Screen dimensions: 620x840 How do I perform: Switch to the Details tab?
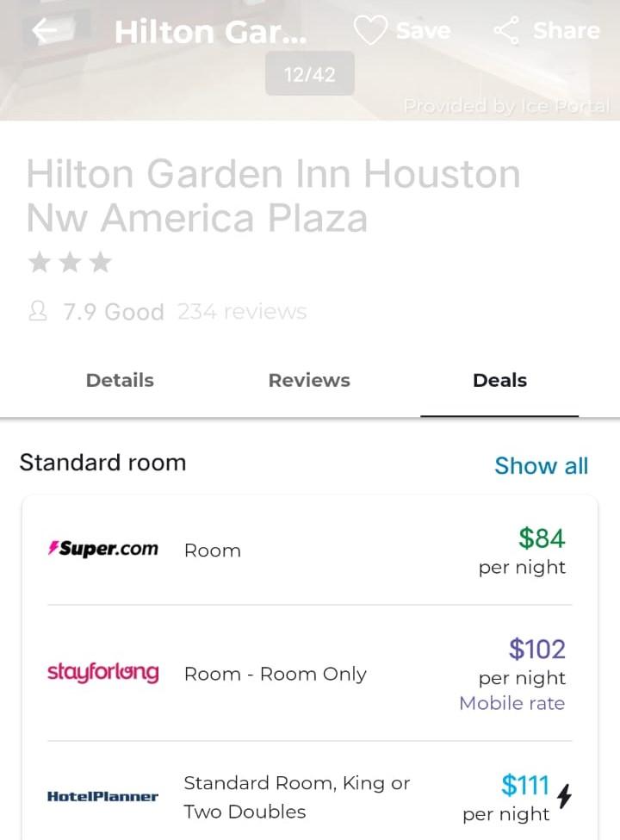120,380
